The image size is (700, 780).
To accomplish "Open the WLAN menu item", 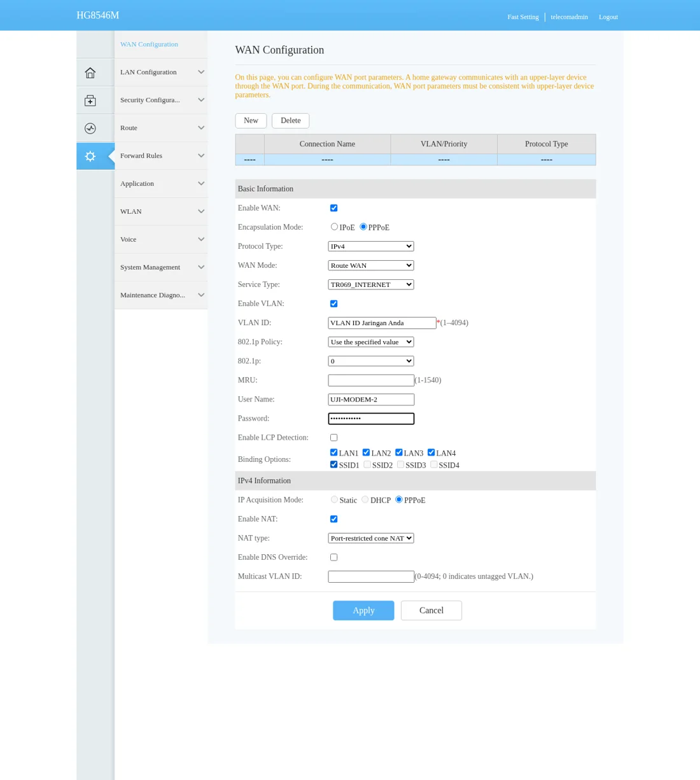I will pyautogui.click(x=161, y=211).
